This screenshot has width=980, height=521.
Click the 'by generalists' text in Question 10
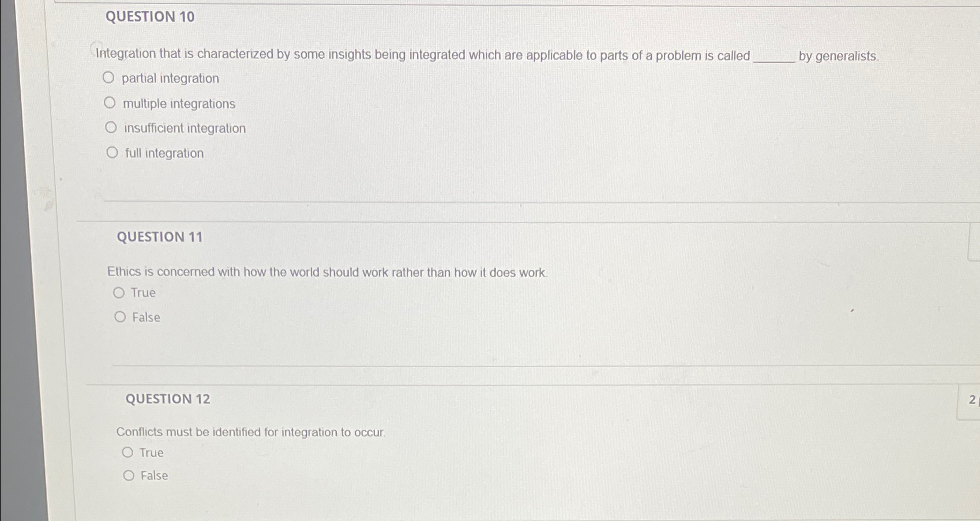(838, 56)
